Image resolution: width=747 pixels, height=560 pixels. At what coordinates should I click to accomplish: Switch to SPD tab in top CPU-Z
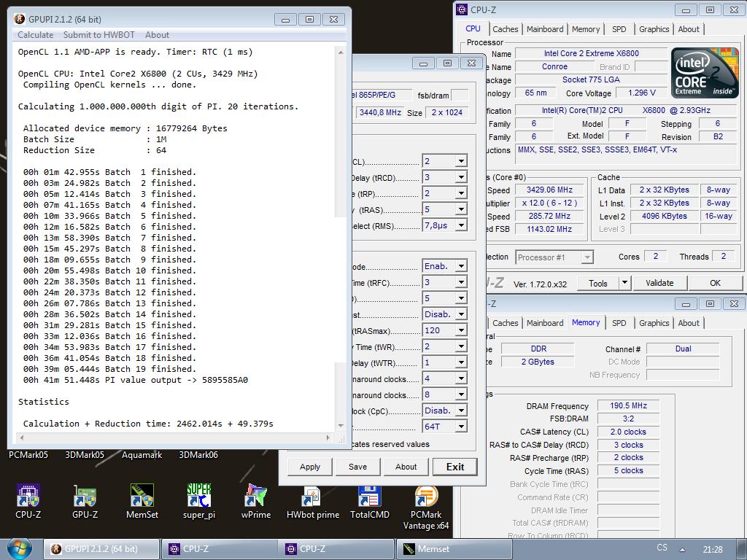[x=619, y=29]
